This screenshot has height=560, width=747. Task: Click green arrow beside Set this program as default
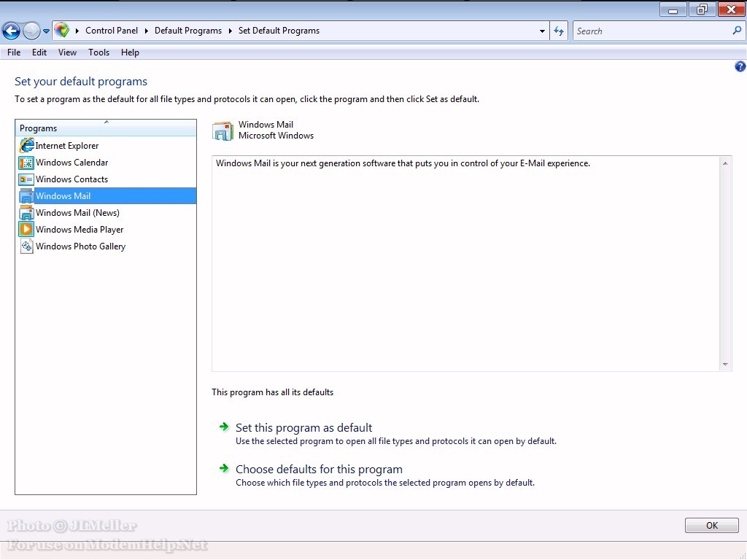click(224, 427)
